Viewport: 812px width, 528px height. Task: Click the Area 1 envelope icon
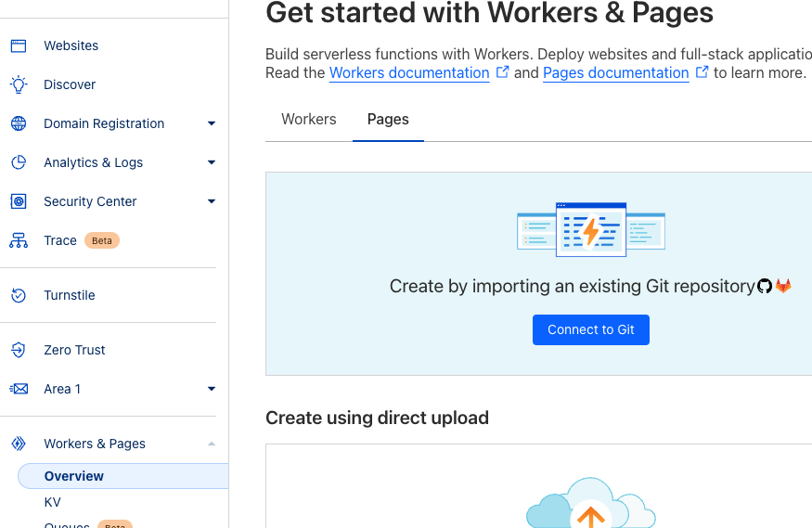[19, 389]
